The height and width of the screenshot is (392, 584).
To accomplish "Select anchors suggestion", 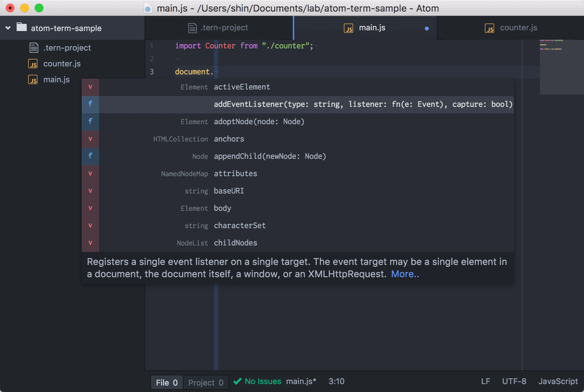I will tap(298, 139).
